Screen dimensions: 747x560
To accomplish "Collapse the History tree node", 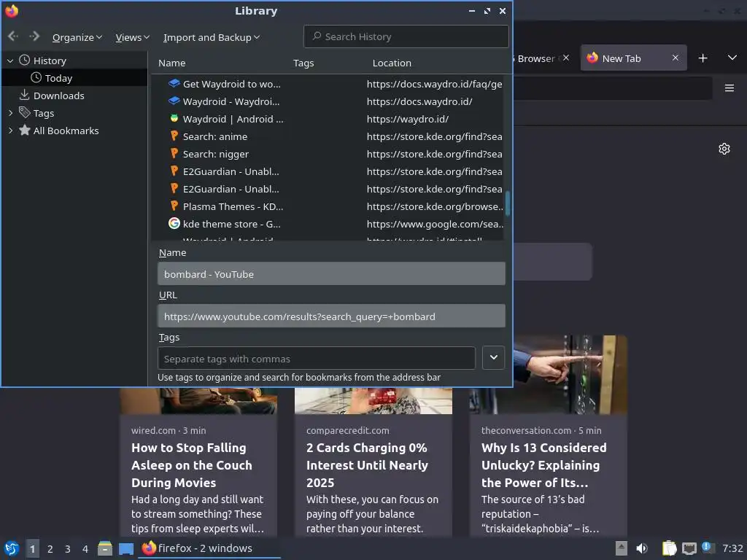I will pos(10,61).
